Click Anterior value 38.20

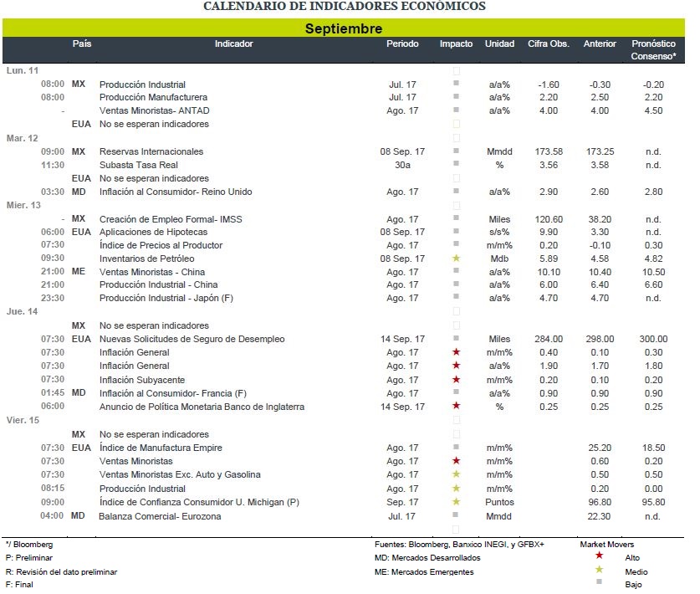click(x=600, y=220)
